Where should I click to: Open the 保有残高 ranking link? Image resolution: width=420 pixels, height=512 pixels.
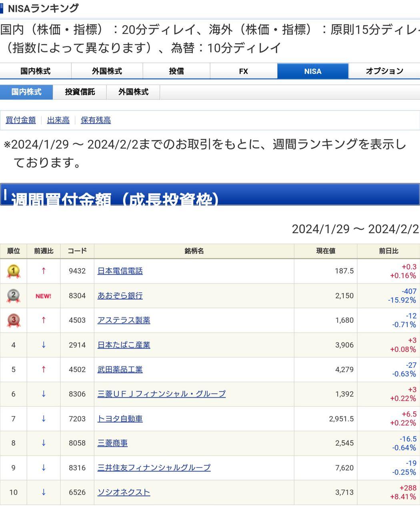coord(96,120)
